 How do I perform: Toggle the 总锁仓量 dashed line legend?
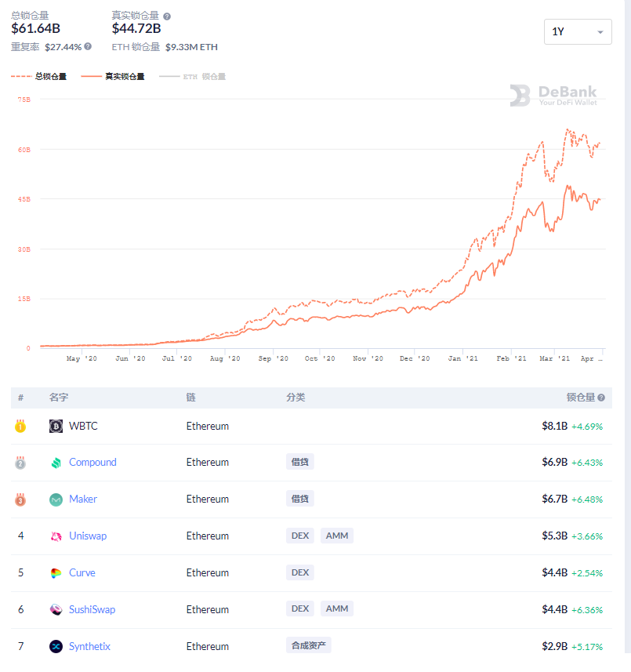click(38, 76)
